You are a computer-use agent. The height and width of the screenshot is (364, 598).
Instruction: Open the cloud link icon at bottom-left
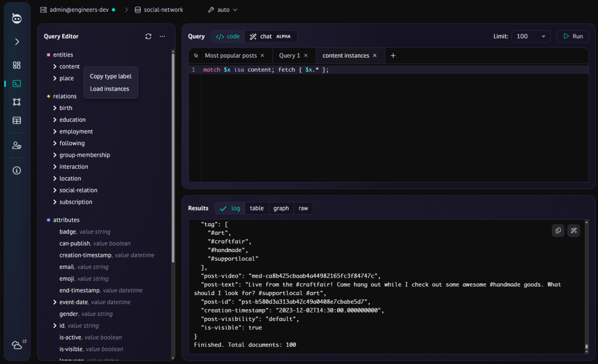[17, 345]
